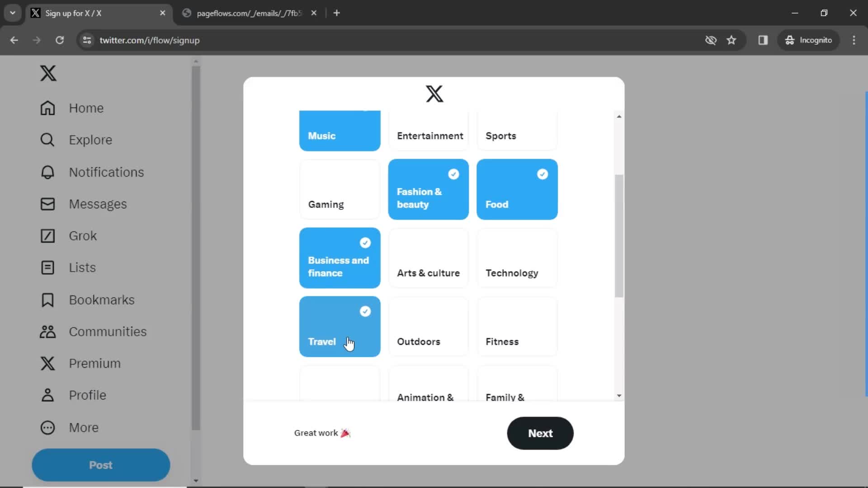The height and width of the screenshot is (488, 868).
Task: Toggle the Travel interest category off
Action: point(340,327)
